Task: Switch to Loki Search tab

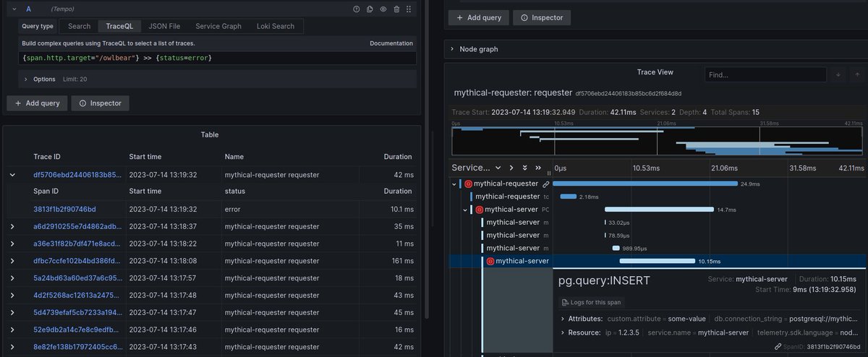Action: tap(276, 26)
